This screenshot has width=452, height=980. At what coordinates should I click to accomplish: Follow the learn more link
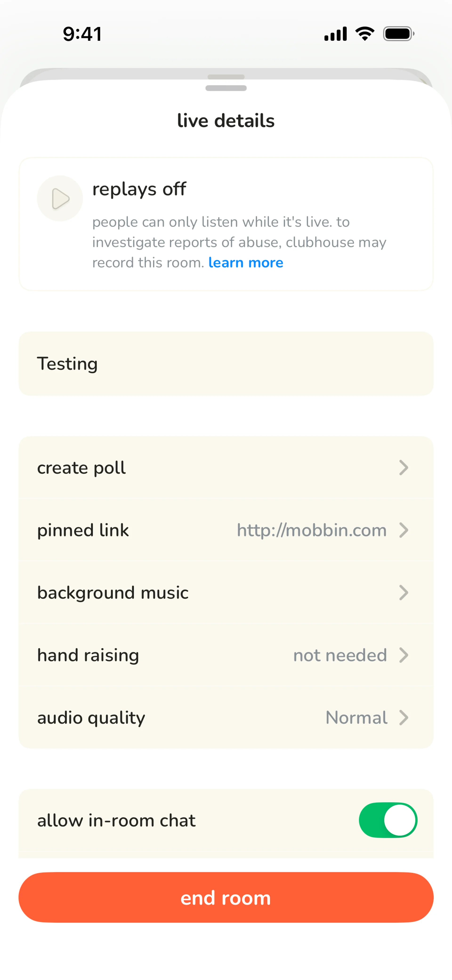tap(246, 263)
